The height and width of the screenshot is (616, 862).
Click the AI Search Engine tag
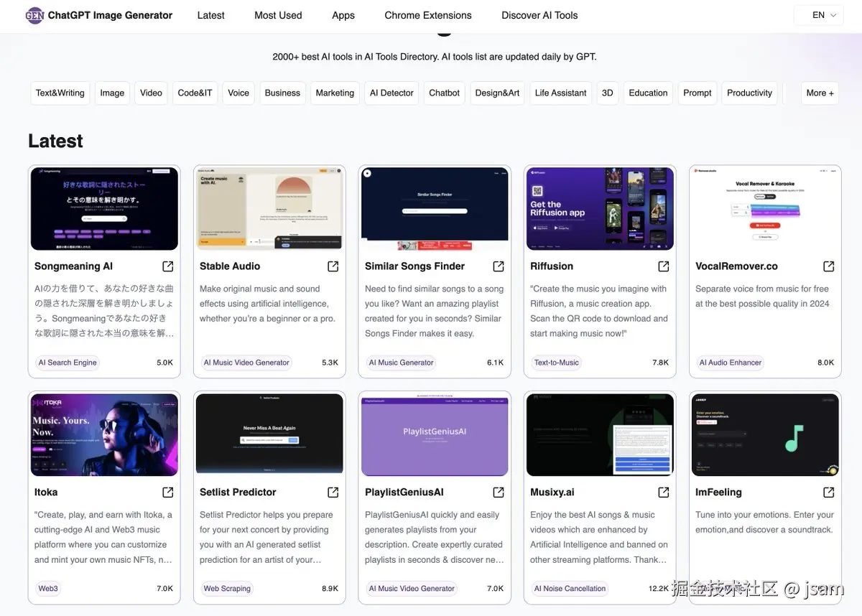click(x=68, y=363)
